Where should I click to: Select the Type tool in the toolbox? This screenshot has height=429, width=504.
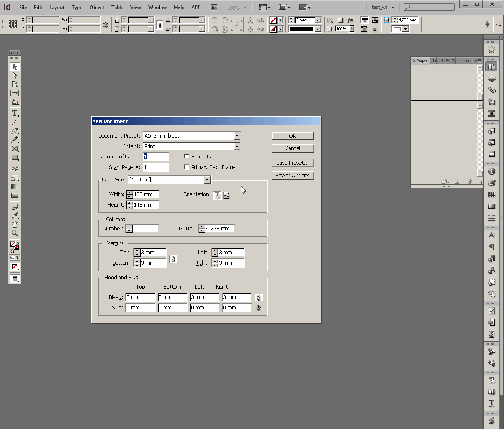tap(15, 113)
